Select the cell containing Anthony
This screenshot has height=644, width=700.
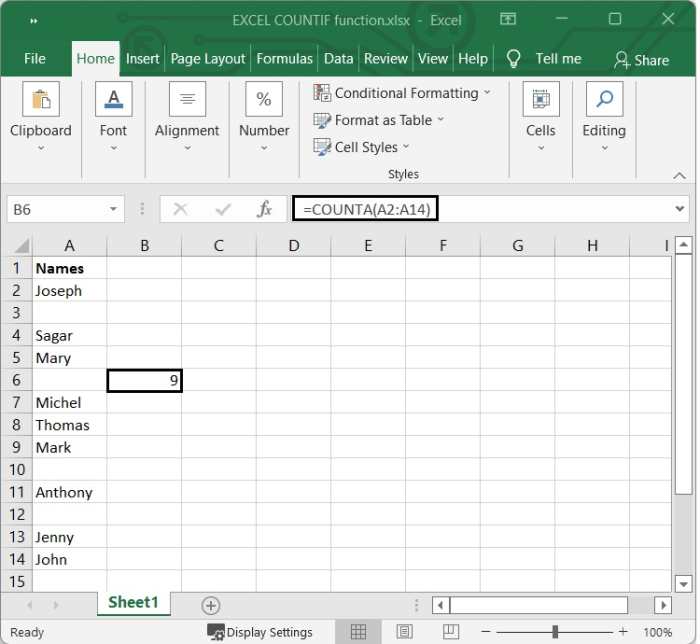[x=69, y=492]
